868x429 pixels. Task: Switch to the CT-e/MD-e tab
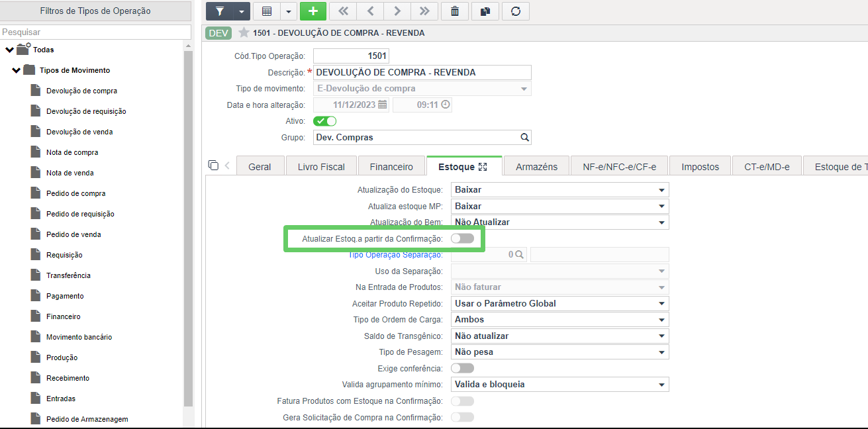tap(767, 166)
